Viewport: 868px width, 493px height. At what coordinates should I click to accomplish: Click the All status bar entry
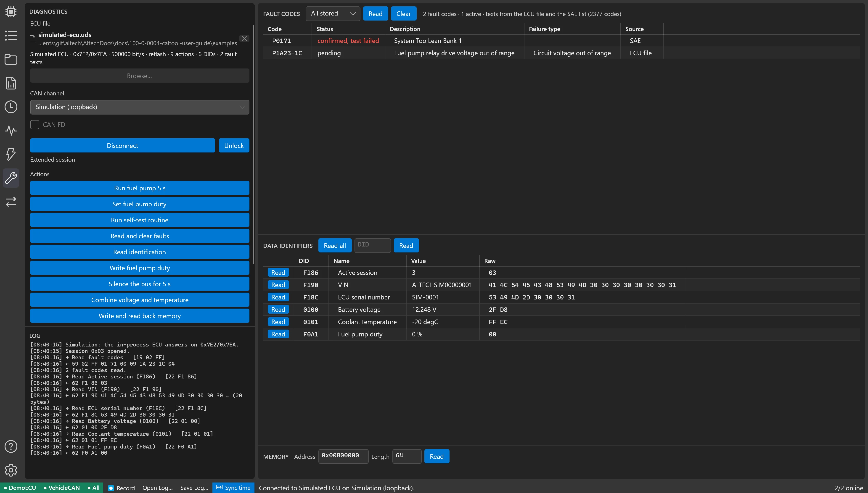click(93, 488)
